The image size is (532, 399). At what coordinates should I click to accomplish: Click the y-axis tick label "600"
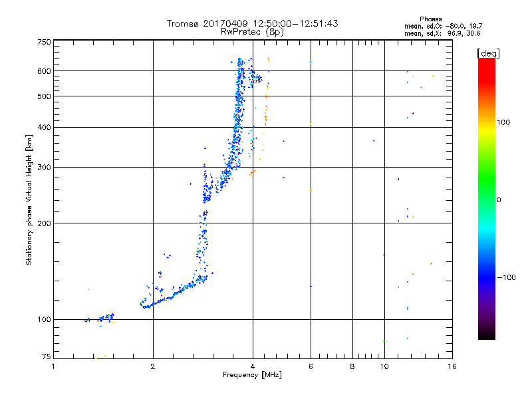coord(44,71)
